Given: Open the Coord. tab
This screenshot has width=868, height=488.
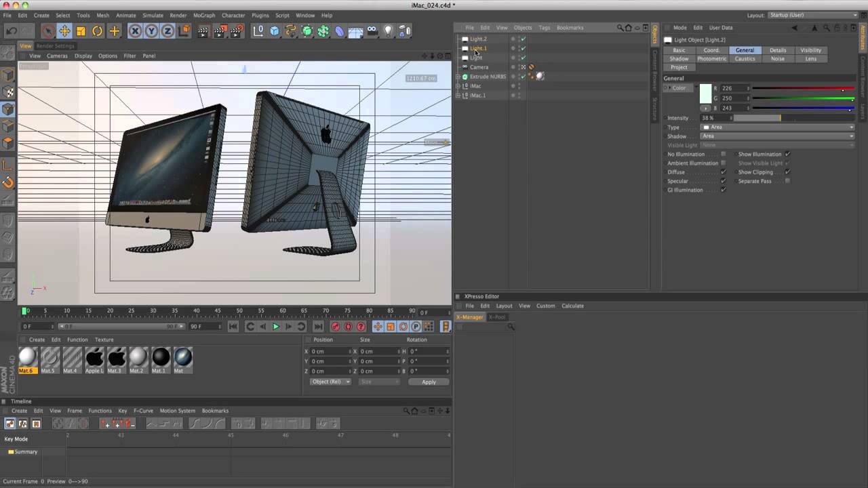Looking at the screenshot, I should [711, 50].
